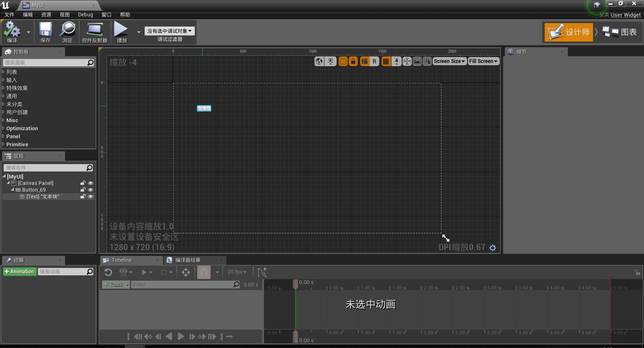Switch to 图表 (Graph) mode
644x348 pixels.
point(620,32)
